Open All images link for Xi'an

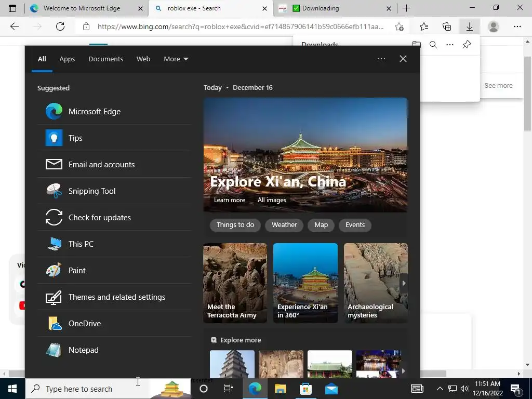pos(272,200)
